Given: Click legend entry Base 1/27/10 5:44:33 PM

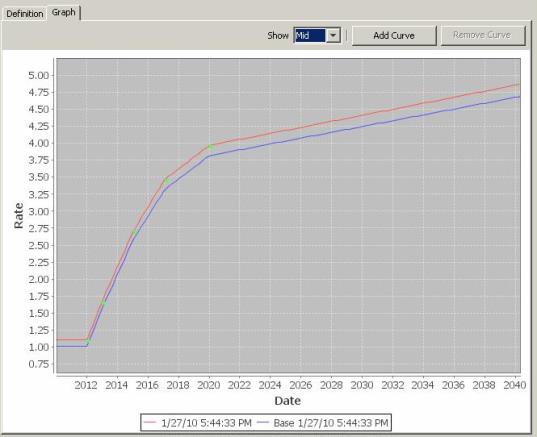Looking at the screenshot, I should click(x=331, y=423).
